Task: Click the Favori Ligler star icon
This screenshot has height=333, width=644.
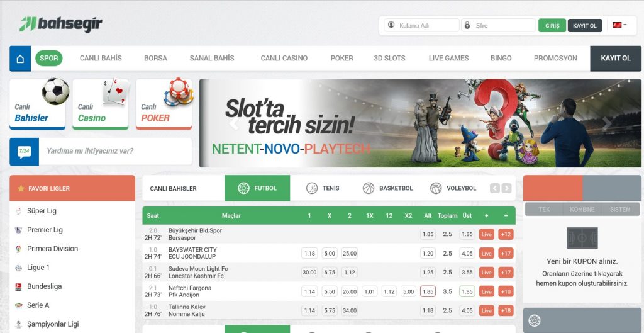Action: coord(21,188)
